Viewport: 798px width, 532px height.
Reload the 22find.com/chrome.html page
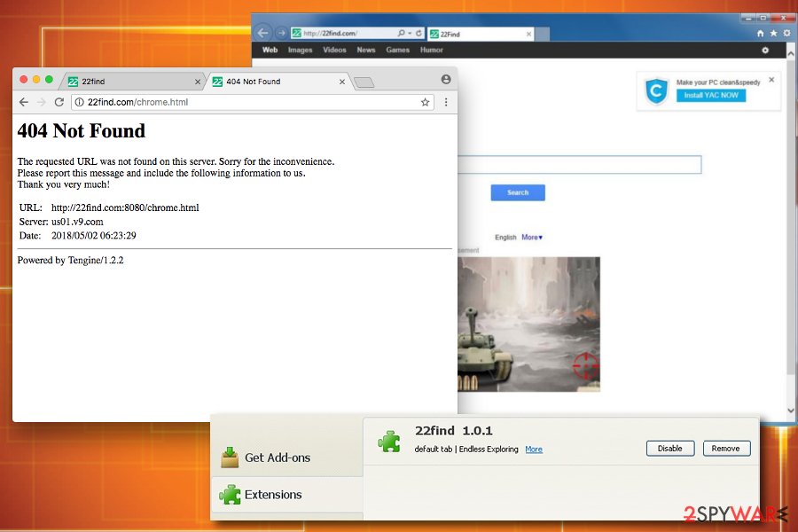point(59,102)
